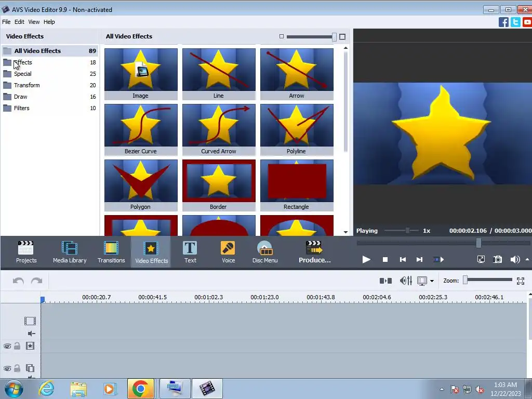Select the Line effect thumbnail
532x399 pixels.
pyautogui.click(x=219, y=74)
